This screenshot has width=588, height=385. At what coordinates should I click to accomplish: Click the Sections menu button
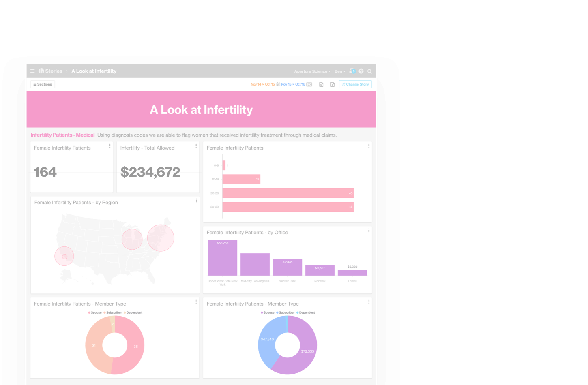[42, 84]
